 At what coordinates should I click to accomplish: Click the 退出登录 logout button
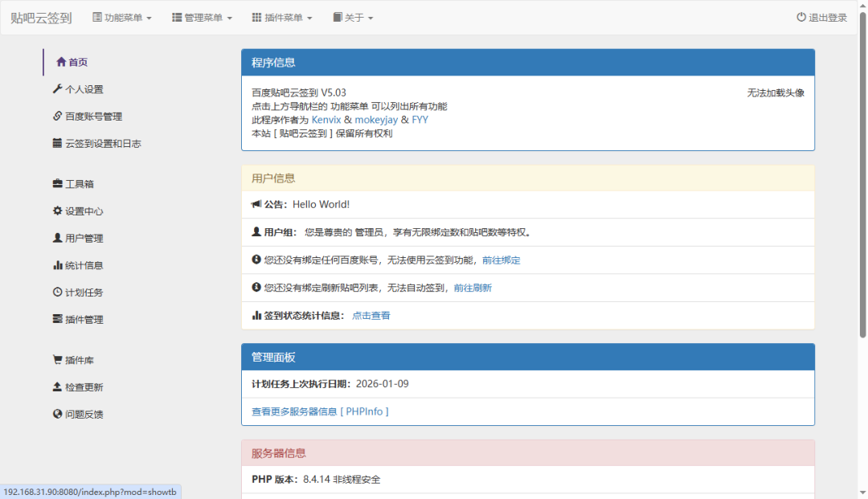tap(821, 18)
